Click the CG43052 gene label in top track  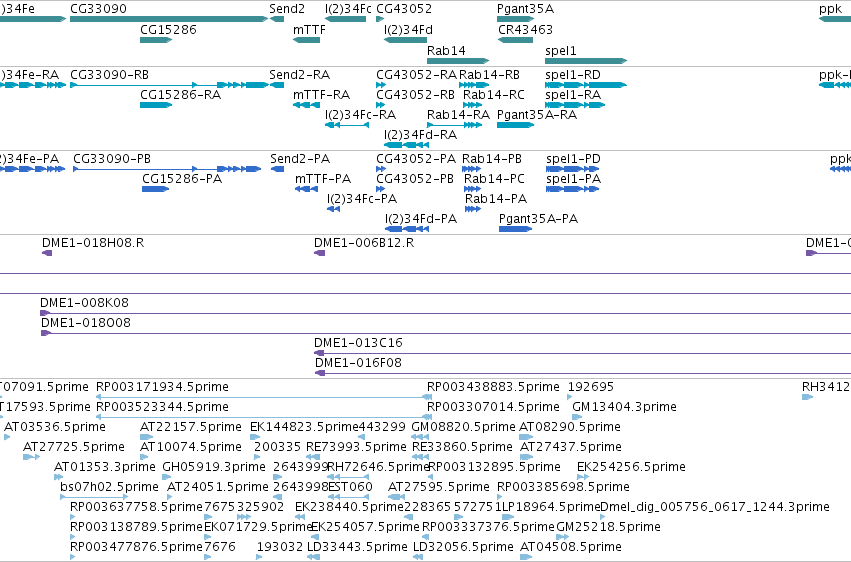[x=404, y=9]
